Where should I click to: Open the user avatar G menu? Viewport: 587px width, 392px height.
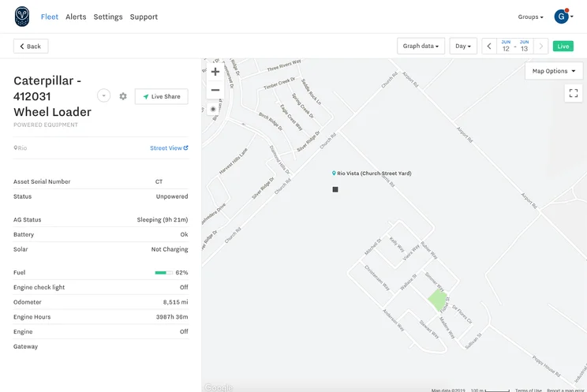click(x=563, y=16)
